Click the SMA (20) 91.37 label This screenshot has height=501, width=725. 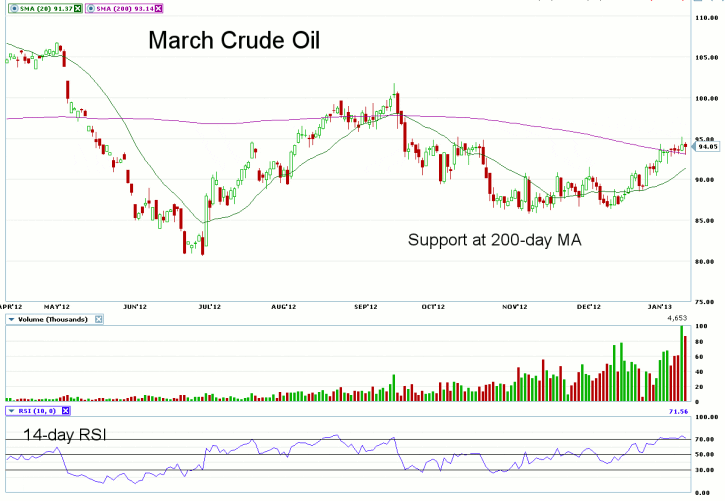[x=45, y=8]
